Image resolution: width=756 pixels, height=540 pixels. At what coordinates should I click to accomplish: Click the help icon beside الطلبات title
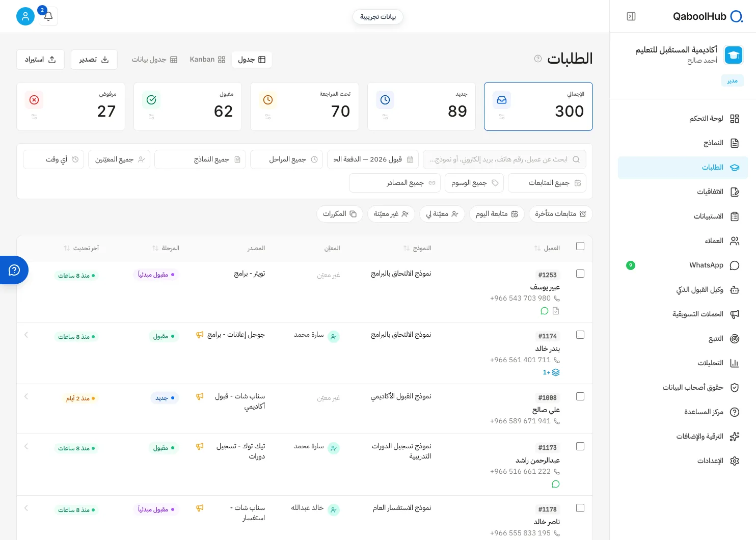click(537, 59)
